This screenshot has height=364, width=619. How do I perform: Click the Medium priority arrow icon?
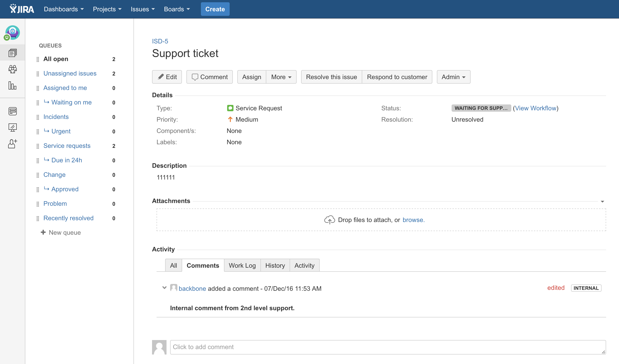230,120
